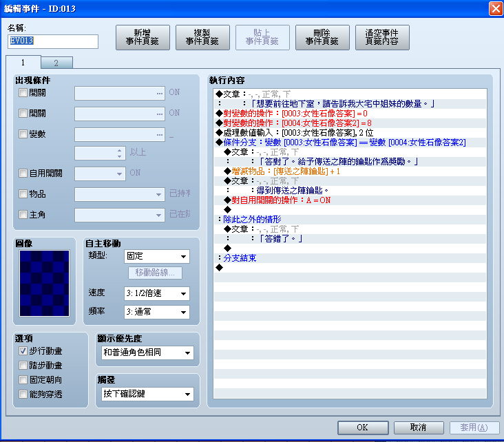Select variable operation 女性石像答案 = 0
Viewport: 504px width, 442px height.
350,114
